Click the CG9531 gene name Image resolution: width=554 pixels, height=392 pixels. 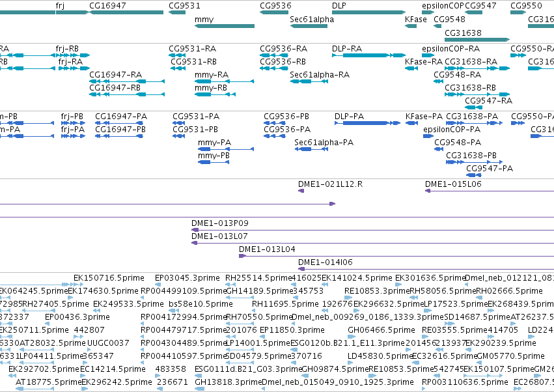184,6
